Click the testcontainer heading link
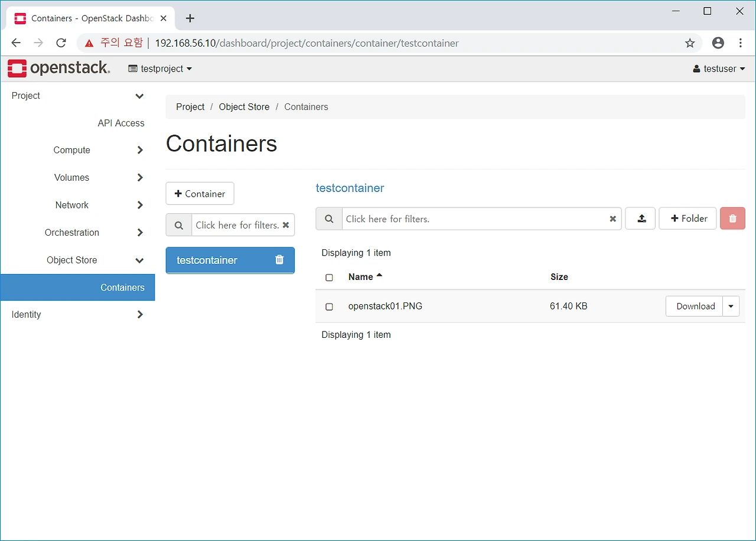This screenshot has height=541, width=756. (x=350, y=188)
